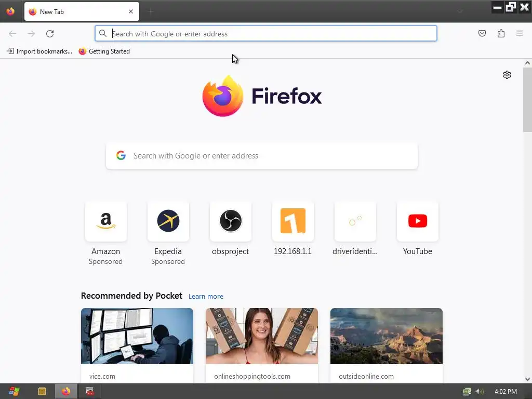Screen dimensions: 532x399
Task: Open the Amazon sponsored shortcut tile
Action: [106, 221]
